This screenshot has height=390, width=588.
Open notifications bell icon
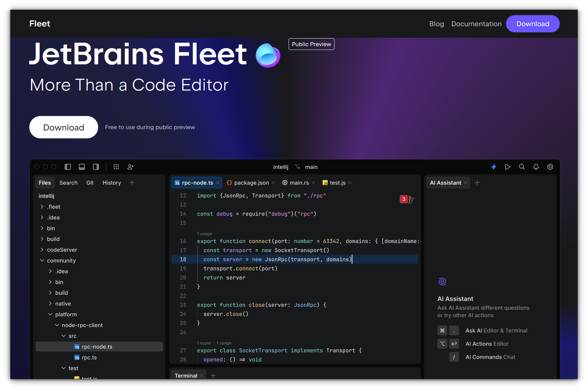[536, 167]
